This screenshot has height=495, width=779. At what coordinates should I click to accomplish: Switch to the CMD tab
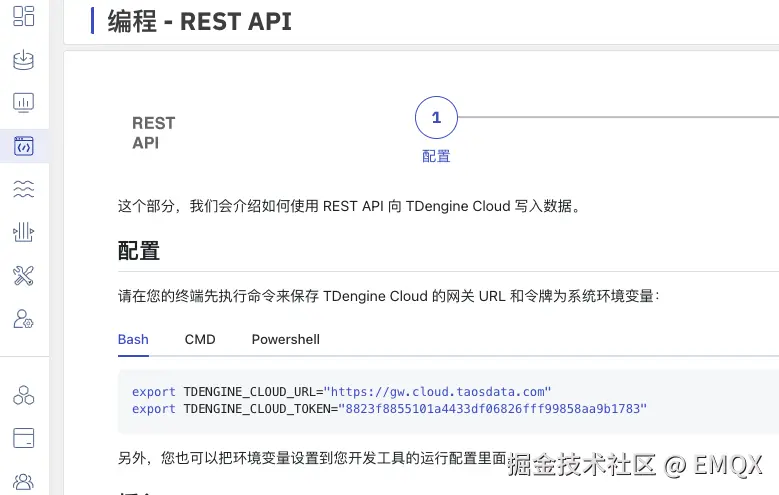200,339
